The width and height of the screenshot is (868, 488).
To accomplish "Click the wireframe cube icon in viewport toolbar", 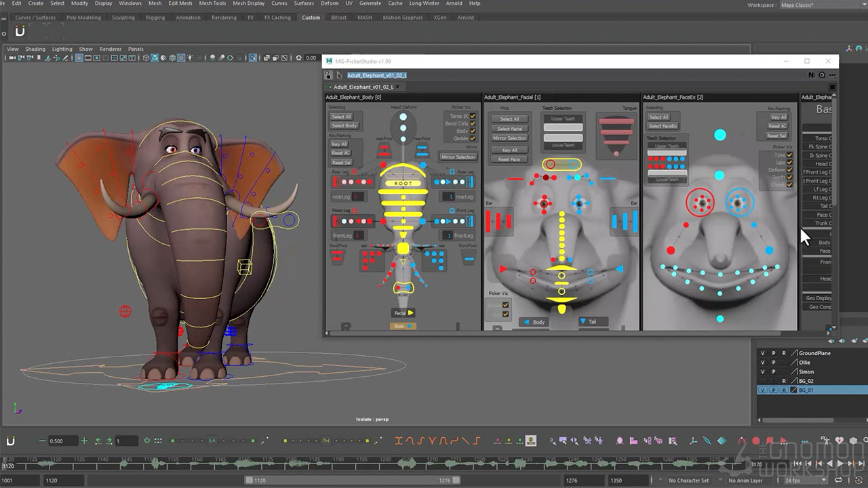I will pyautogui.click(x=146, y=58).
